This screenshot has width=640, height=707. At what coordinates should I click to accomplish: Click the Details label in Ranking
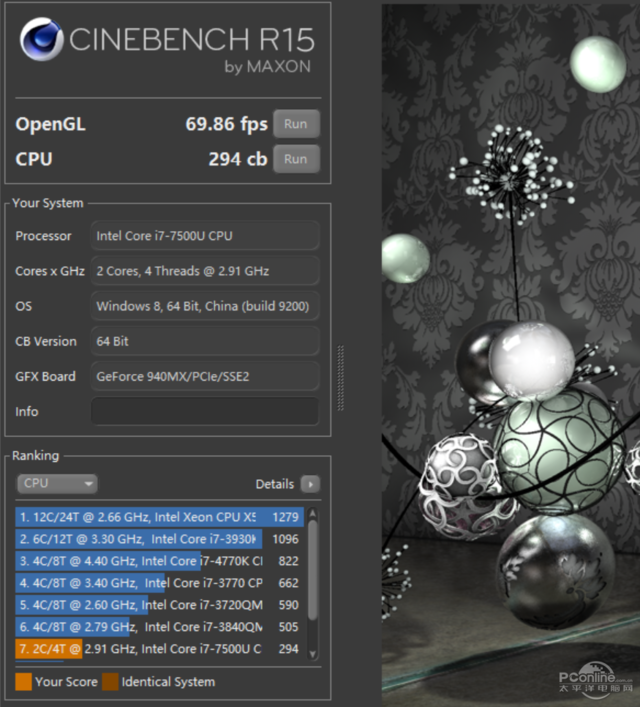(275, 484)
